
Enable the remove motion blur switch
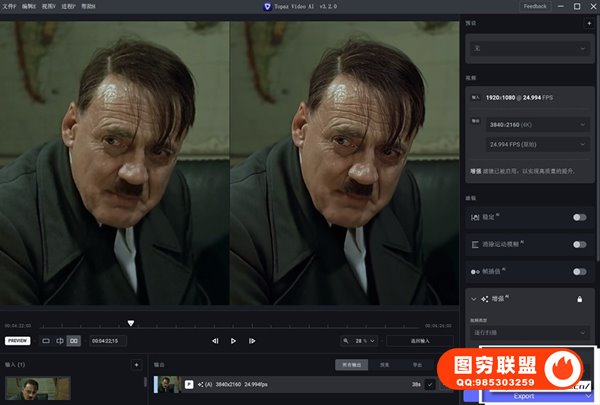tap(578, 244)
